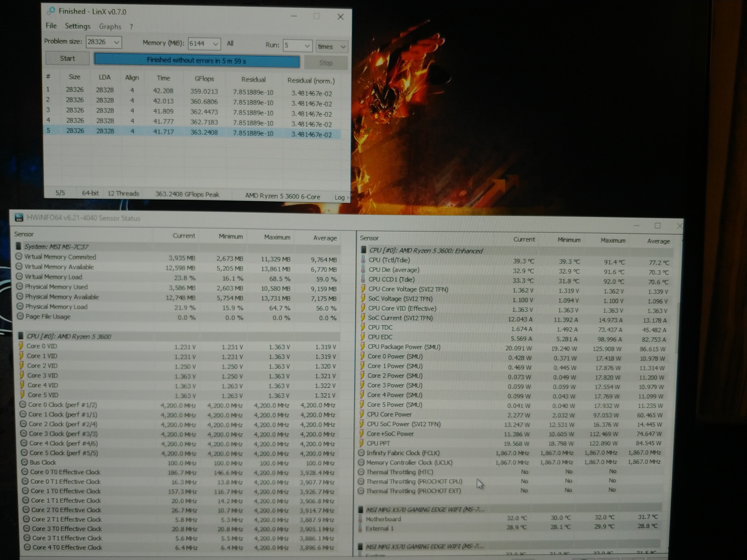Click lightning icon beside CPU Package Power (SMU)

coord(363,347)
